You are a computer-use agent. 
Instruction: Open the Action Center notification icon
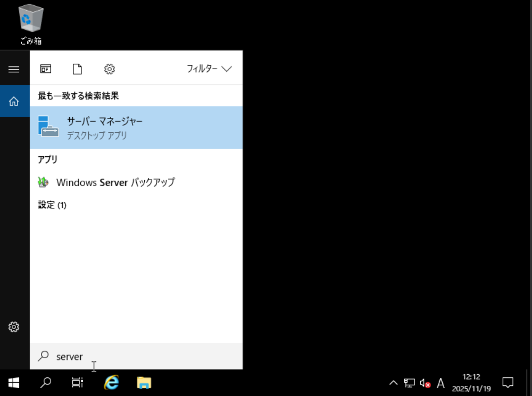click(x=508, y=382)
